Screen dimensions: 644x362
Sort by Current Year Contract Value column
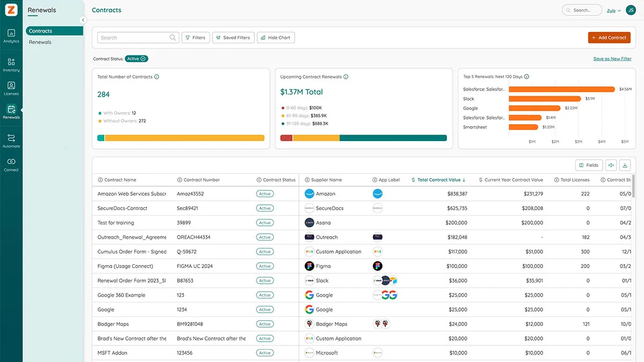pos(511,180)
